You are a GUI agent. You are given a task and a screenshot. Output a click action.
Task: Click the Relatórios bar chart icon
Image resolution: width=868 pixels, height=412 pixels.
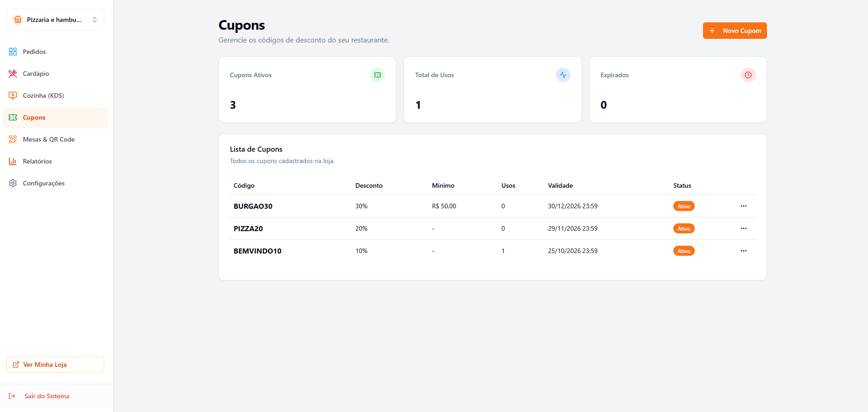pos(13,161)
